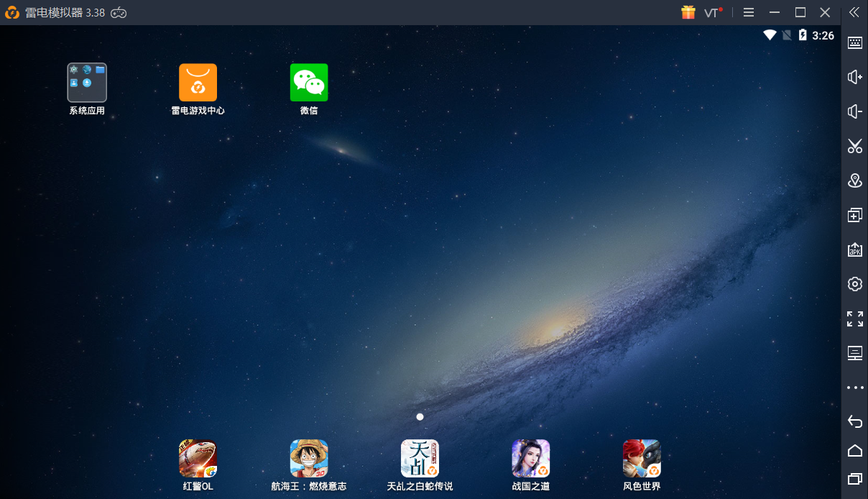Open the virtual location tool
868x499 pixels.
(x=855, y=180)
